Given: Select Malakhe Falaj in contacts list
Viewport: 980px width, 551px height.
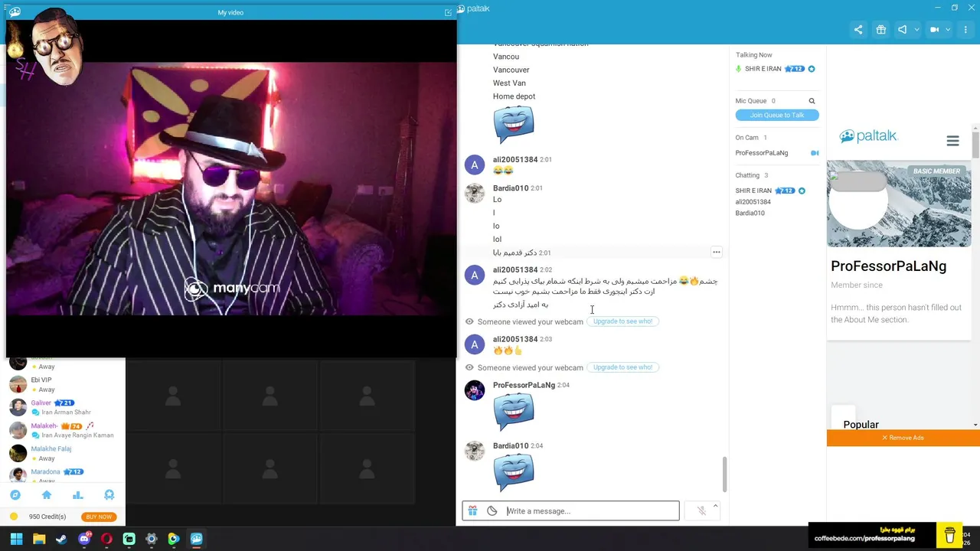Looking at the screenshot, I should click(51, 448).
